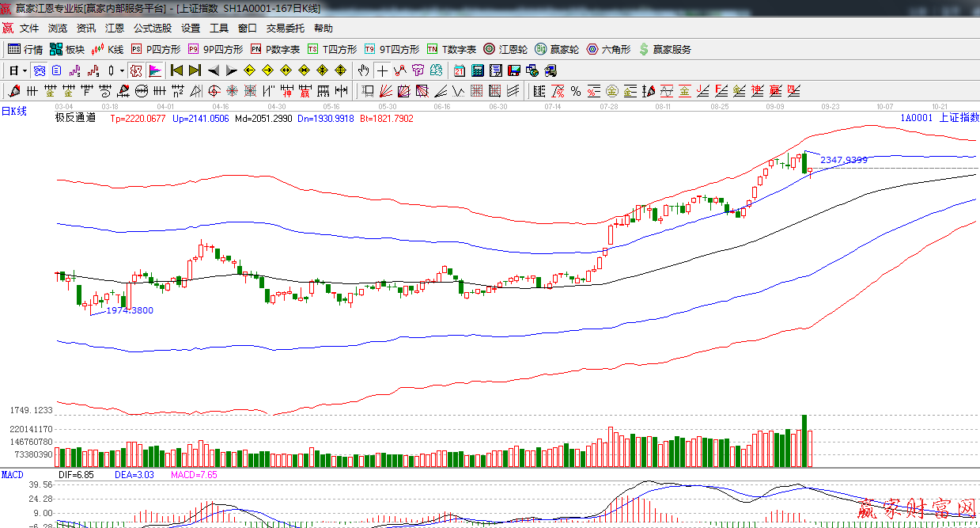Toggle the hand pan tool
980x528 pixels.
(363, 70)
